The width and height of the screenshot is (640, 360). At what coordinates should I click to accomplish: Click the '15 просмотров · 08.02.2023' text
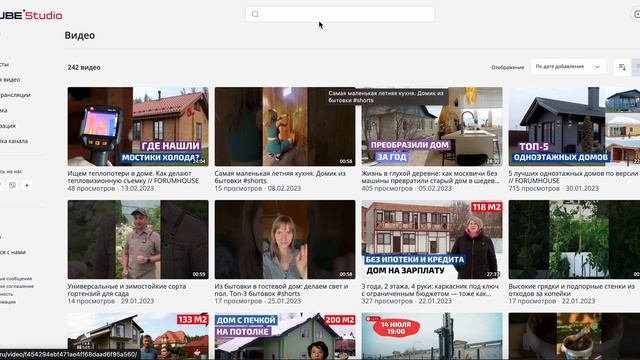(x=258, y=189)
